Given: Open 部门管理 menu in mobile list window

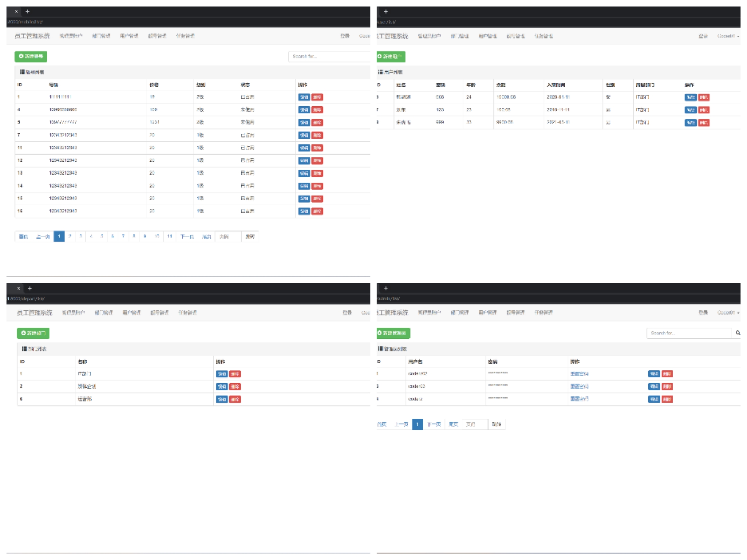Looking at the screenshot, I should point(101,36).
